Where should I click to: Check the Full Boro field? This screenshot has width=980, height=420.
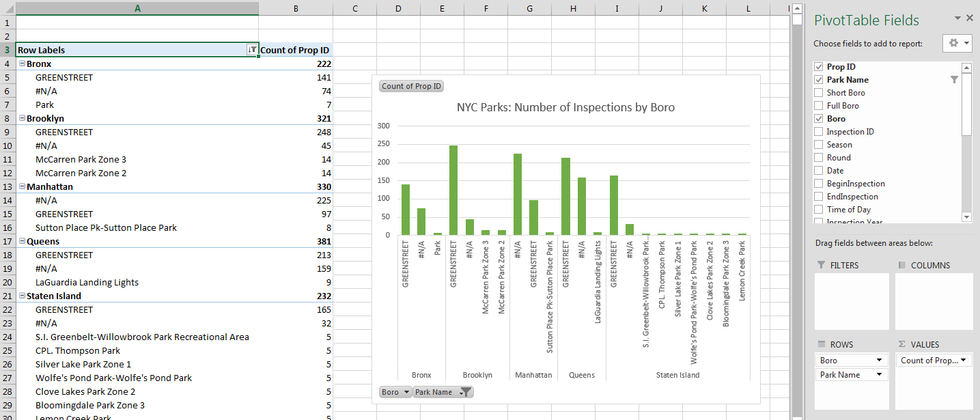[x=818, y=106]
